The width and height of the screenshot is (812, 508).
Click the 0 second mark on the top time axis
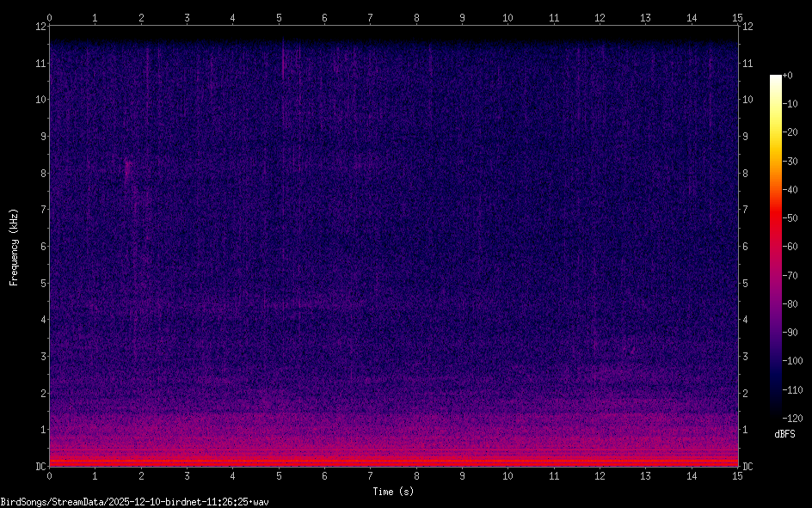(x=50, y=17)
